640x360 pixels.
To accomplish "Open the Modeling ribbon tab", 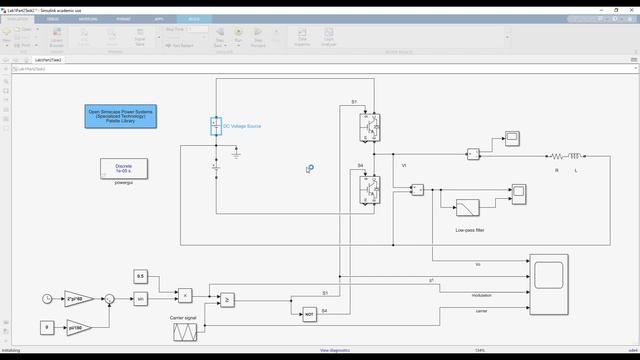I will [88, 19].
